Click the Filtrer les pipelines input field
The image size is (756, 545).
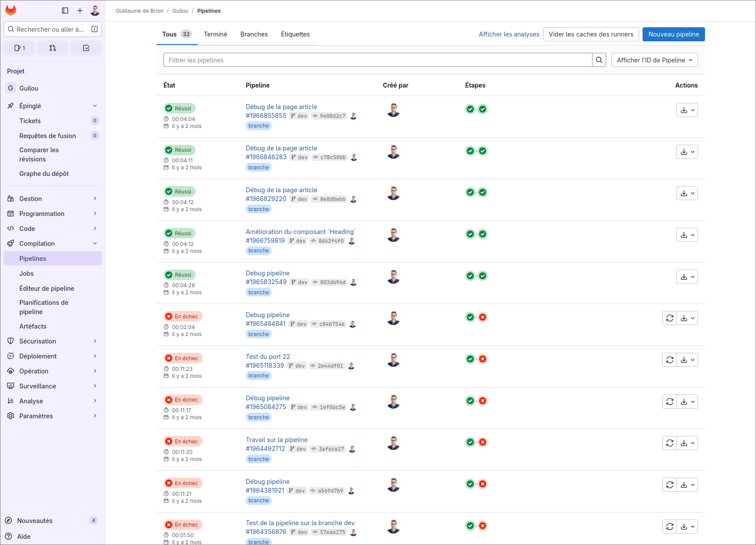coord(378,60)
